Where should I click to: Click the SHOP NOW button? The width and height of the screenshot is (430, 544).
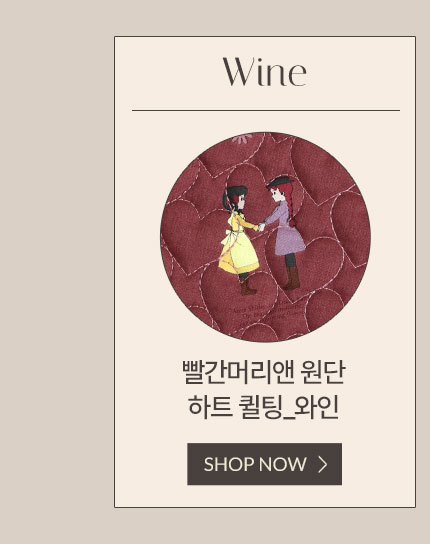pos(264,464)
